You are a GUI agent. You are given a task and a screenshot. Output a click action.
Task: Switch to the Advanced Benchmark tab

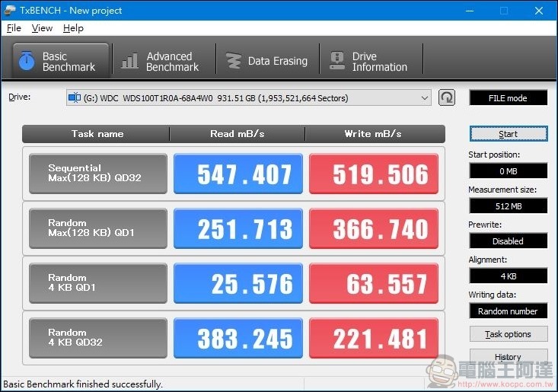164,61
